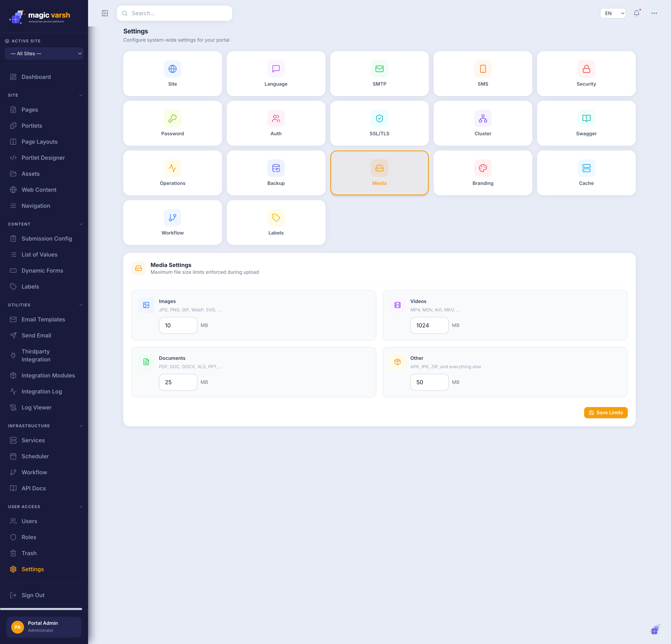Choose the Branding settings card
Image resolution: width=671 pixels, height=644 pixels.
click(x=483, y=173)
